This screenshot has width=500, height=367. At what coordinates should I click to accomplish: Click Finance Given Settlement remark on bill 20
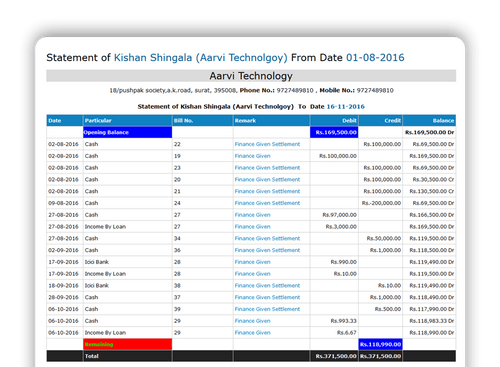click(x=267, y=179)
